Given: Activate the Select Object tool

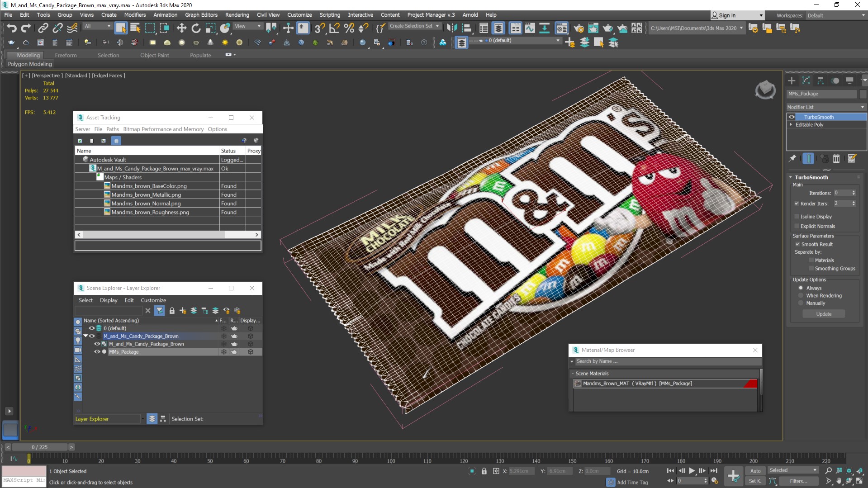Looking at the screenshot, I should [121, 28].
